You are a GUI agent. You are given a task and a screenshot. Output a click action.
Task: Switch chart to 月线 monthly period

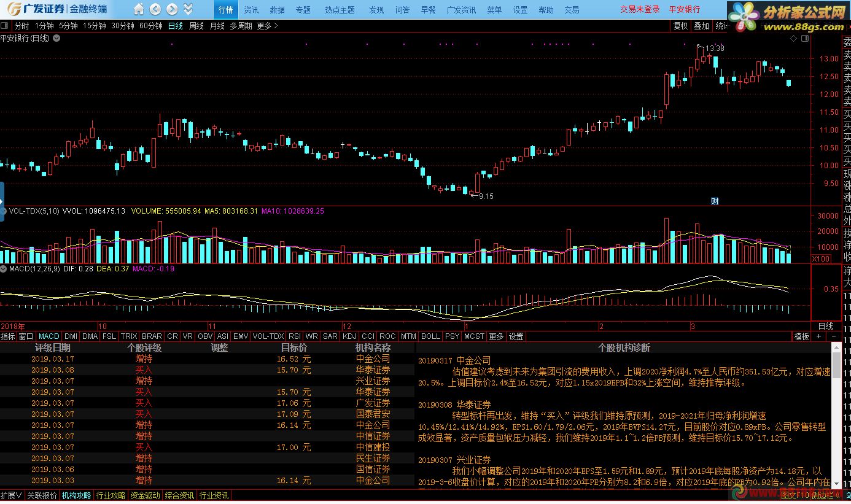(217, 26)
